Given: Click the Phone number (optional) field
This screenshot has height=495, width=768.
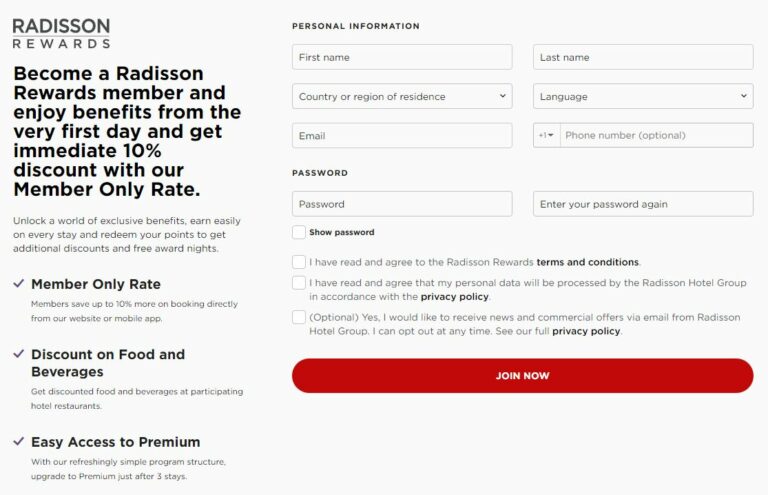Looking at the screenshot, I should point(656,135).
